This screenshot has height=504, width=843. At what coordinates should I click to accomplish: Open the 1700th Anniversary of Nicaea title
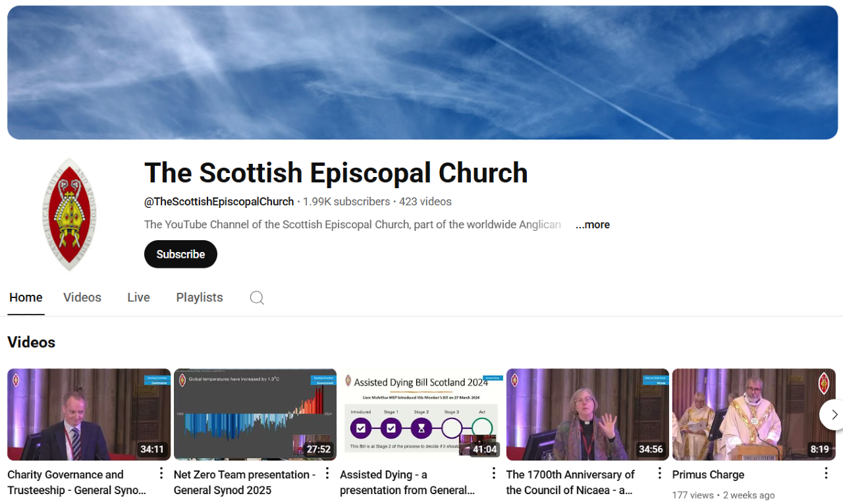[x=570, y=482]
